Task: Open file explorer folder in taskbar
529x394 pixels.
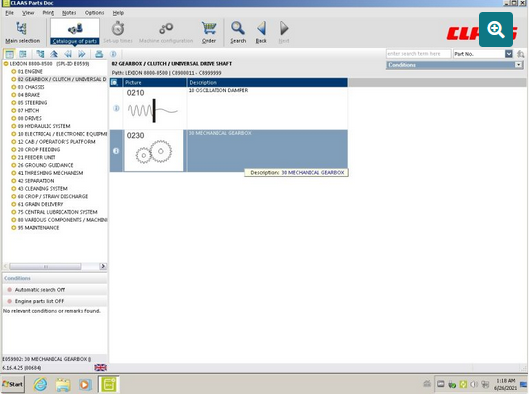Action: click(63, 384)
